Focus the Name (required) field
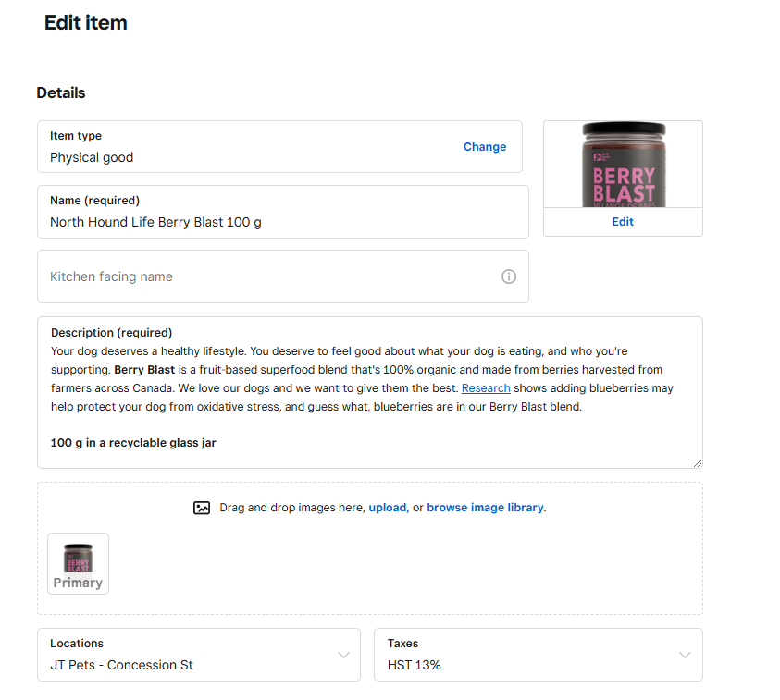Screen dimensions: 780x700 [x=278, y=222]
